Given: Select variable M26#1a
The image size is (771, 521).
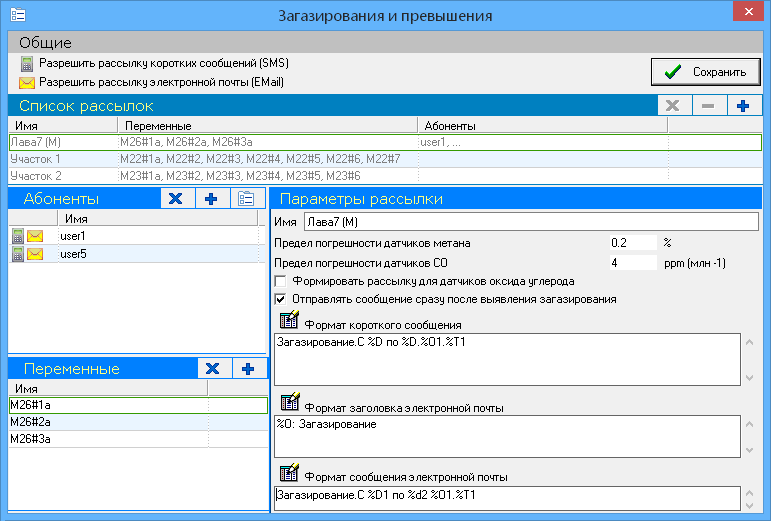Looking at the screenshot, I should pos(138,405).
